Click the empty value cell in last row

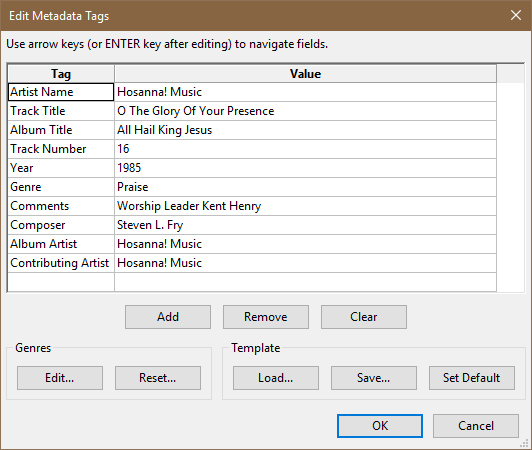point(305,282)
